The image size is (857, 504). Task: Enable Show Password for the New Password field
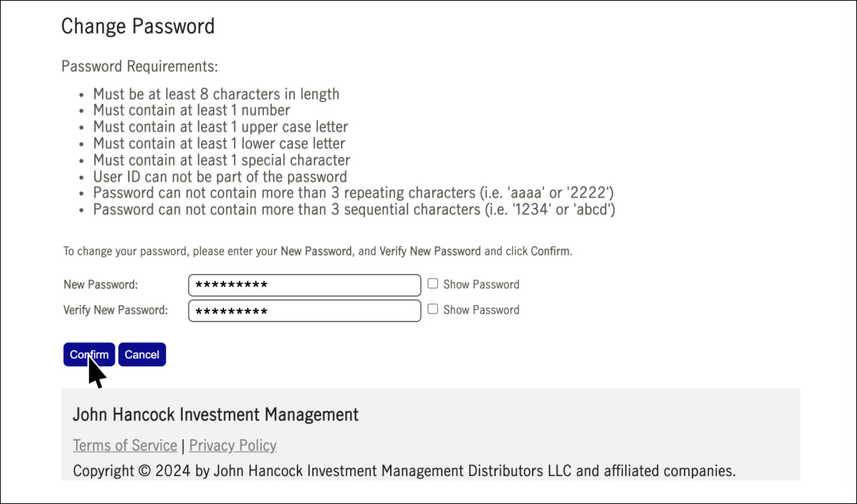click(x=433, y=283)
